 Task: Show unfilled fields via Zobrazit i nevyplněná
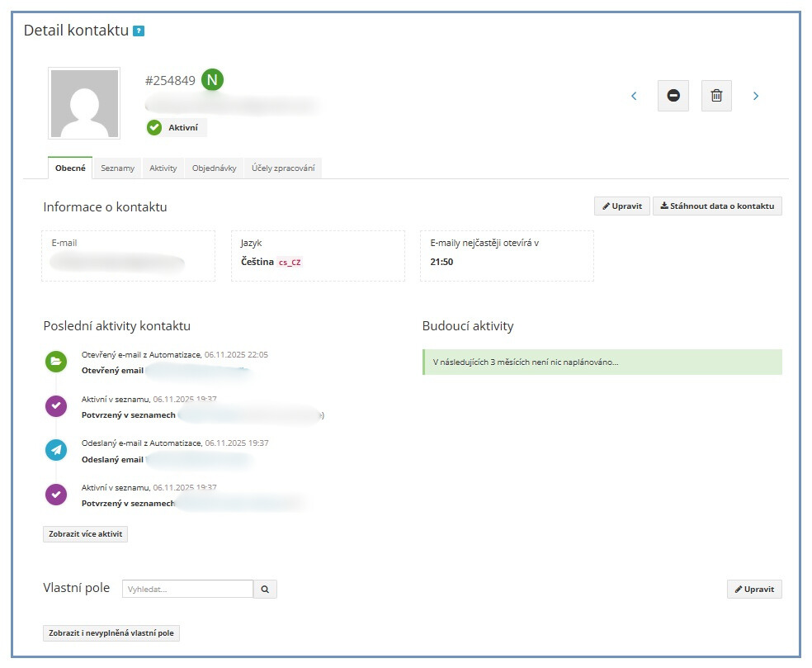(x=111, y=633)
